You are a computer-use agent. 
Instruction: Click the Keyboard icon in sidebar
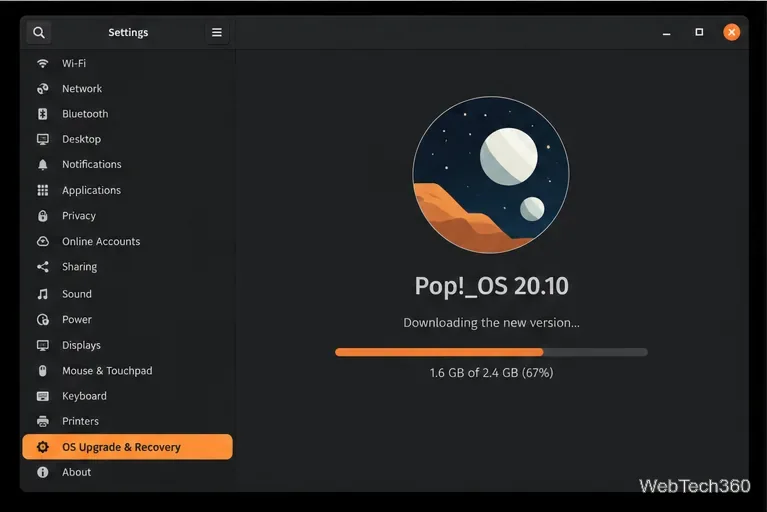pos(43,396)
